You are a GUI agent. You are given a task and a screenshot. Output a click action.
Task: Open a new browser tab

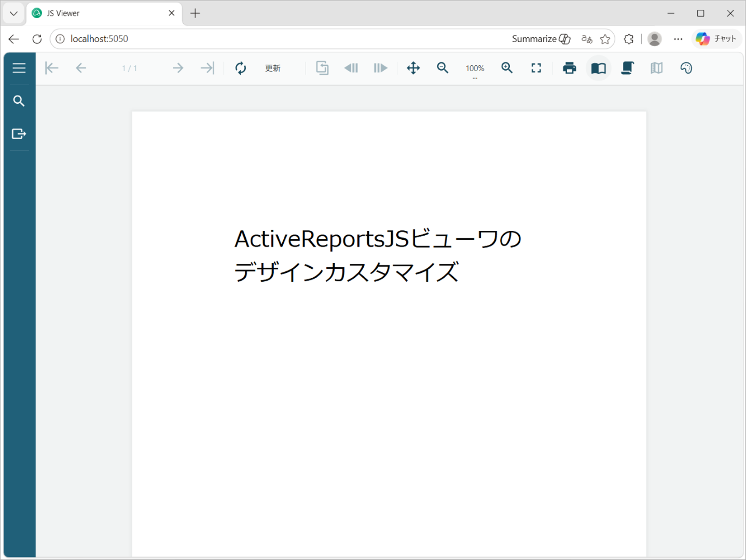(196, 13)
